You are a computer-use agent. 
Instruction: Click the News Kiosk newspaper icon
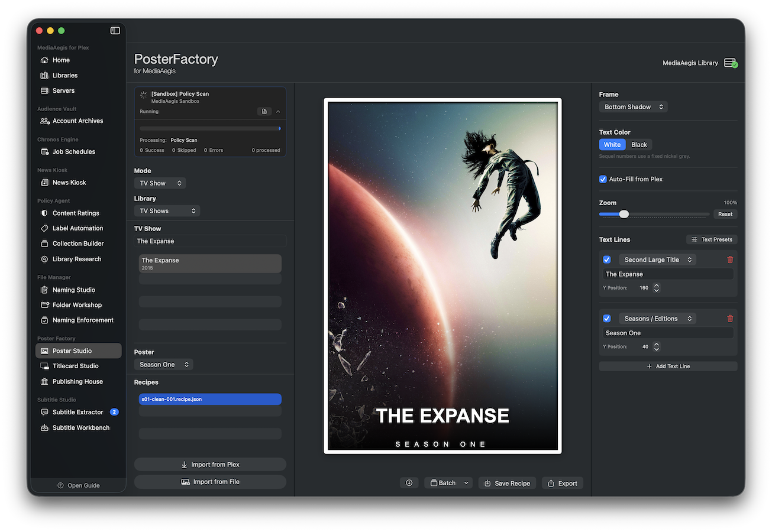pos(44,183)
